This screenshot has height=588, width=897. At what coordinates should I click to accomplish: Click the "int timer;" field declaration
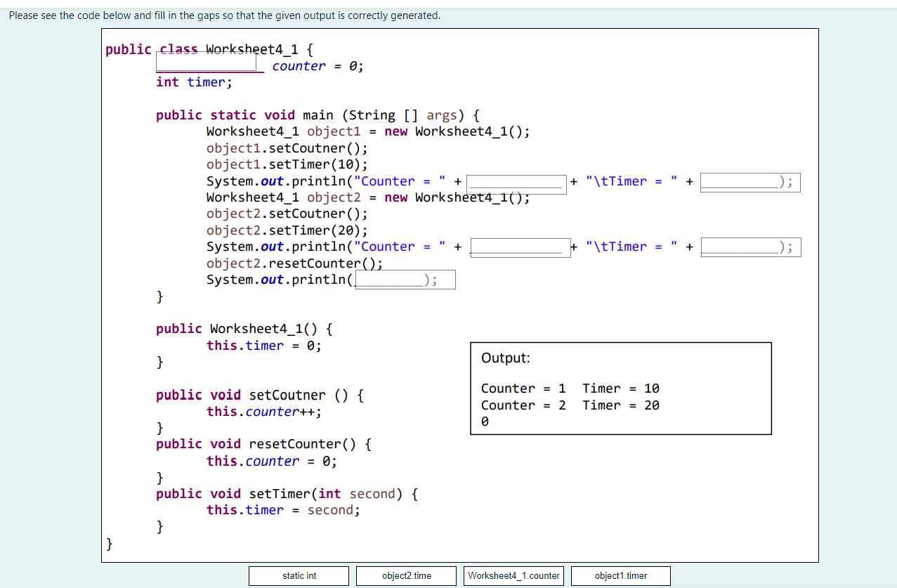[192, 82]
